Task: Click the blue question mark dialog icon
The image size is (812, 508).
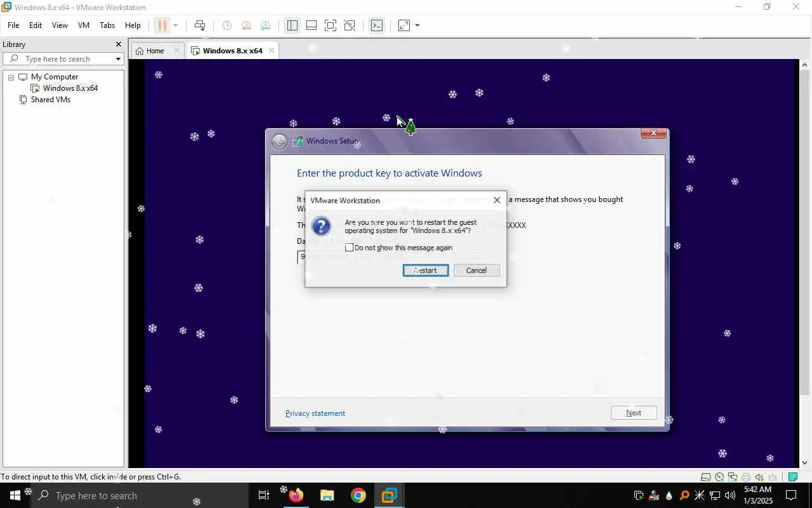Action: click(x=322, y=226)
